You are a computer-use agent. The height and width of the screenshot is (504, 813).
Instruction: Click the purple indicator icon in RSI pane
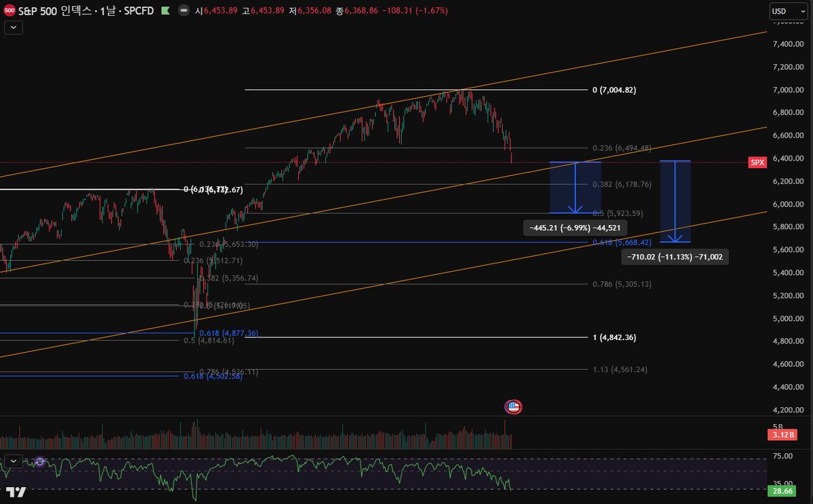[x=40, y=461]
